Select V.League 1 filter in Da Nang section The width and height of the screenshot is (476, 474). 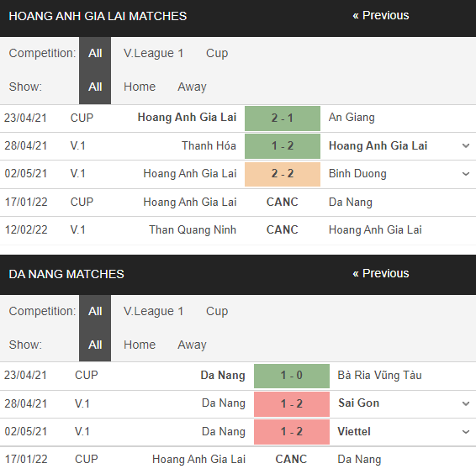(153, 311)
